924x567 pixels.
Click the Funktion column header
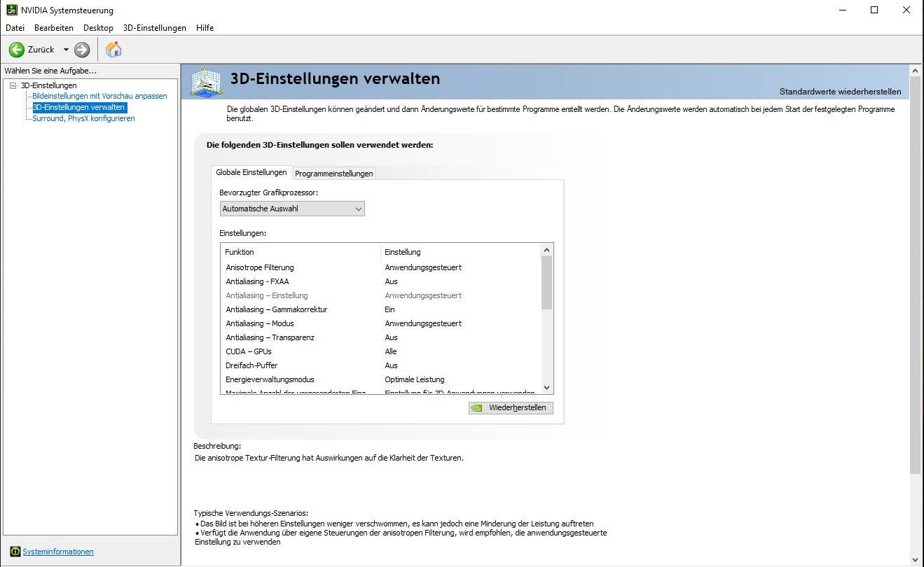click(x=301, y=252)
